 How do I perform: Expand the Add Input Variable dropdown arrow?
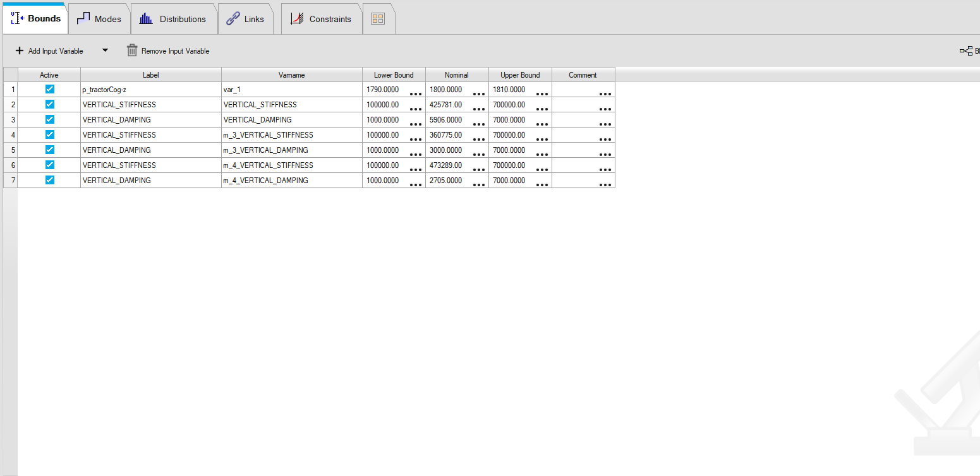[x=105, y=51]
